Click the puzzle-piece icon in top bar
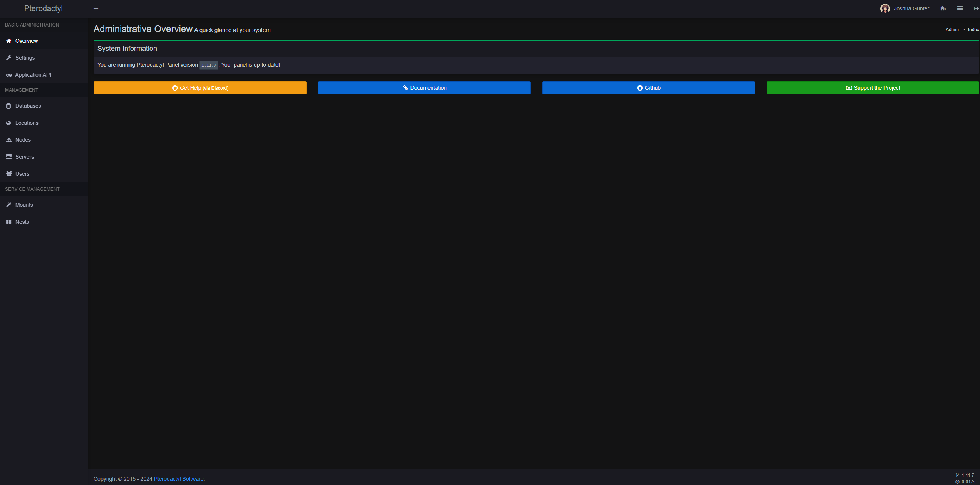 pos(943,8)
